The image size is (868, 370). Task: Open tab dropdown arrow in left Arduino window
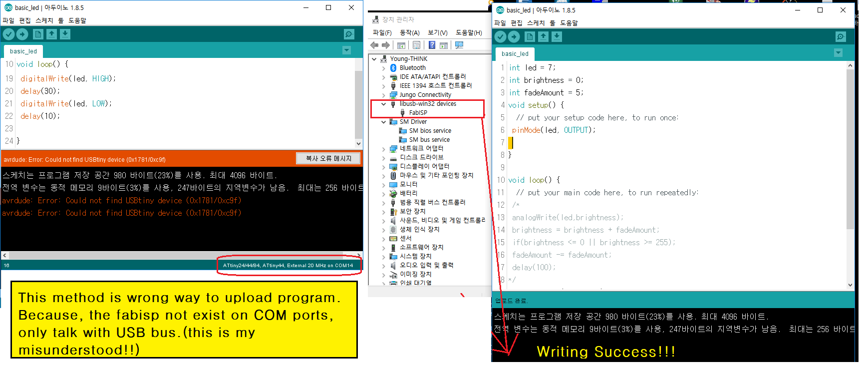(x=346, y=50)
